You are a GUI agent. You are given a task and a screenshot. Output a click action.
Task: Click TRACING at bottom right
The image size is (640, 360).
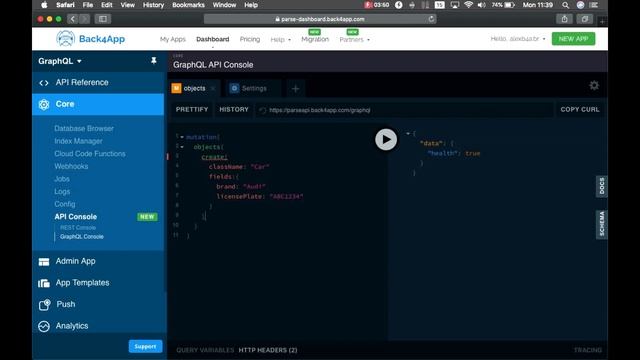point(588,350)
